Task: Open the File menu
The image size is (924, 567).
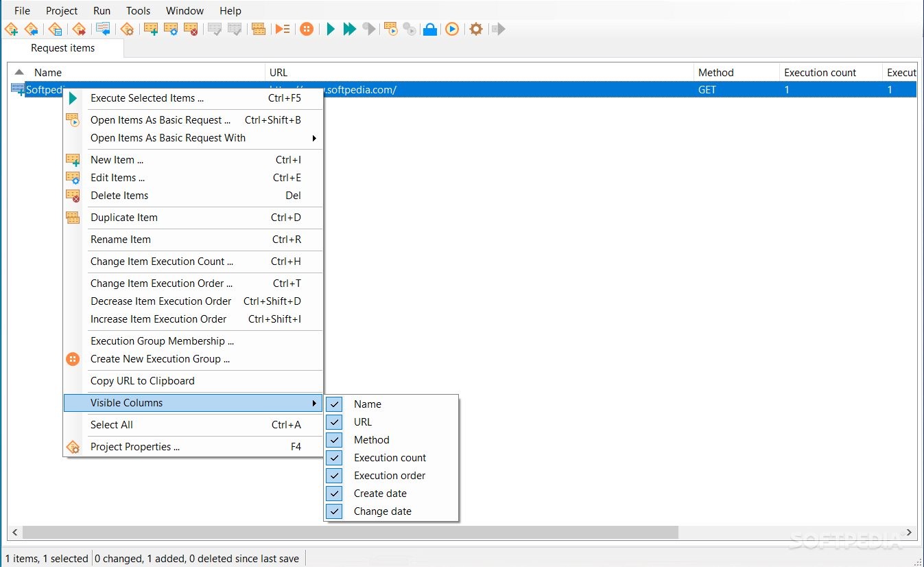Action: coord(23,11)
